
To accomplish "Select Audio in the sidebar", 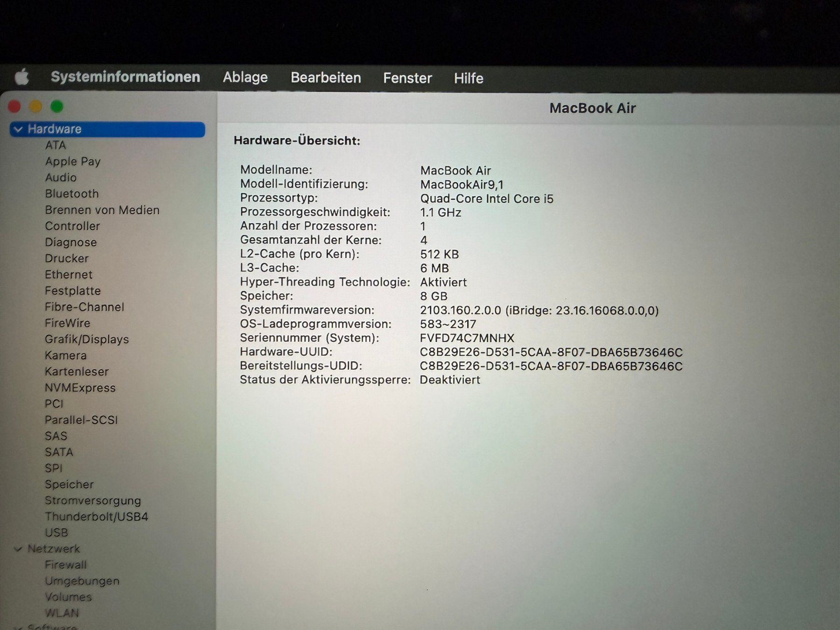I will click(x=61, y=177).
